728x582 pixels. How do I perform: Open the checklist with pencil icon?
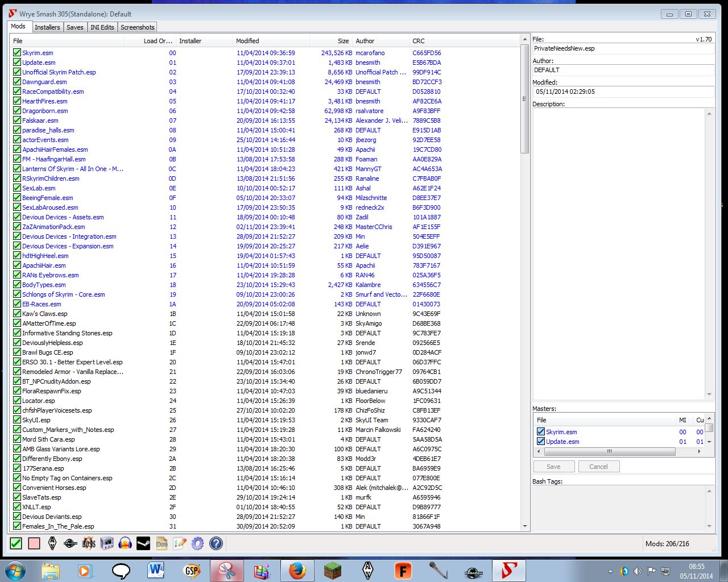click(x=180, y=543)
